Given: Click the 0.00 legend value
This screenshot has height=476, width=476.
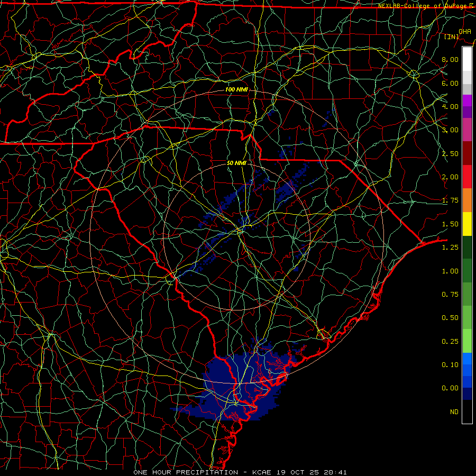Looking at the screenshot, I should click(x=450, y=388).
